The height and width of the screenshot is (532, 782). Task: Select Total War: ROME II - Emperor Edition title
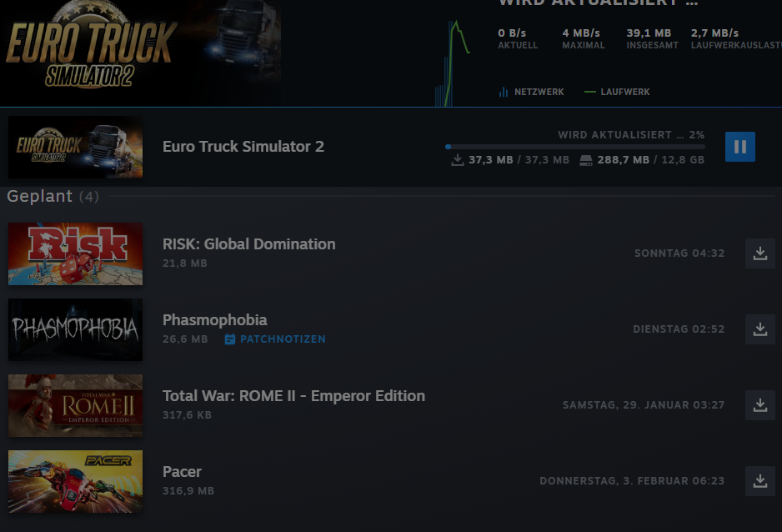click(x=293, y=396)
